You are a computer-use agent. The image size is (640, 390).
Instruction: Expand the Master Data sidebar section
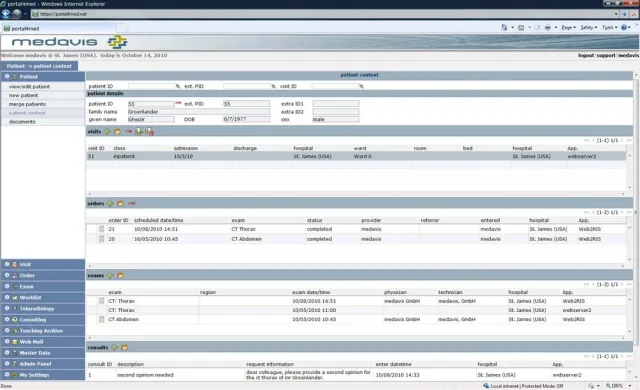pos(43,352)
